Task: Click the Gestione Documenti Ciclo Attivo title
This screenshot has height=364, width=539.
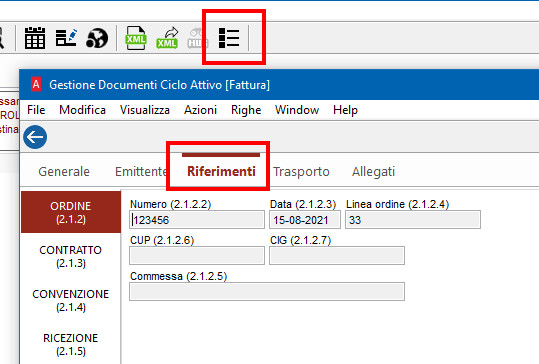Action: coord(160,85)
